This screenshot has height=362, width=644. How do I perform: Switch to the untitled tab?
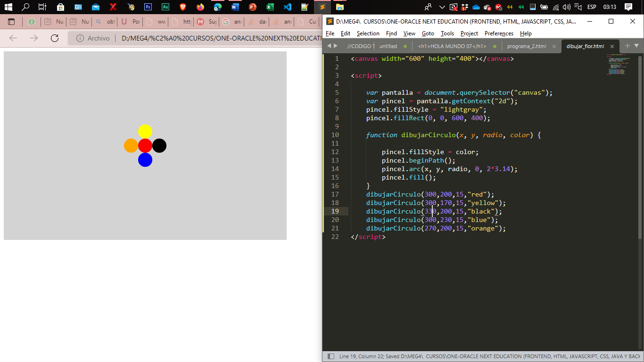(388, 46)
